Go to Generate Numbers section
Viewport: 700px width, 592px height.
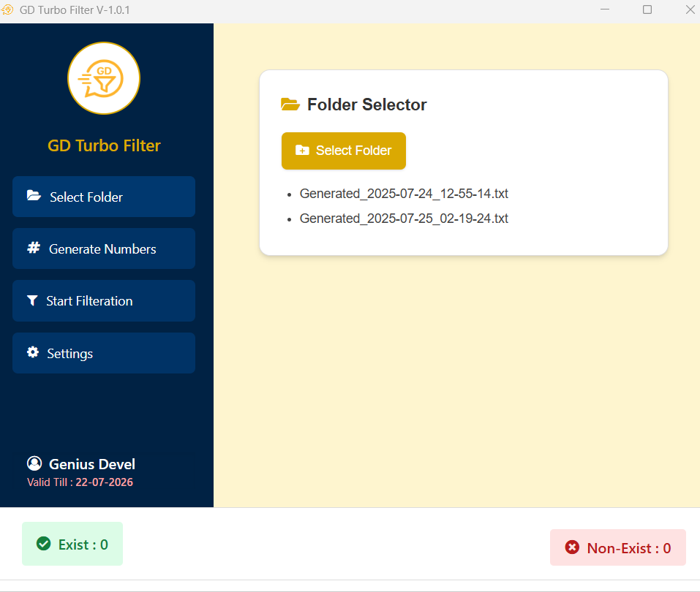(x=104, y=248)
